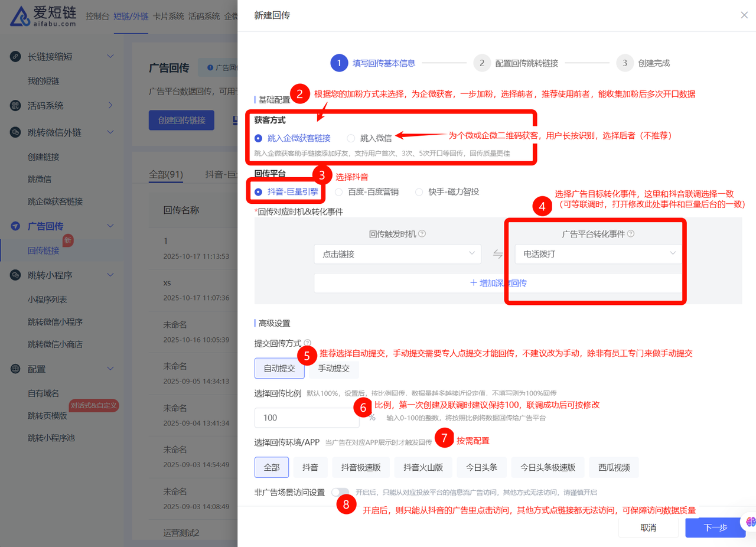This screenshot has height=547, width=756.
Task: Click help icon beside 广告平台转化事件
Action: pos(631,234)
